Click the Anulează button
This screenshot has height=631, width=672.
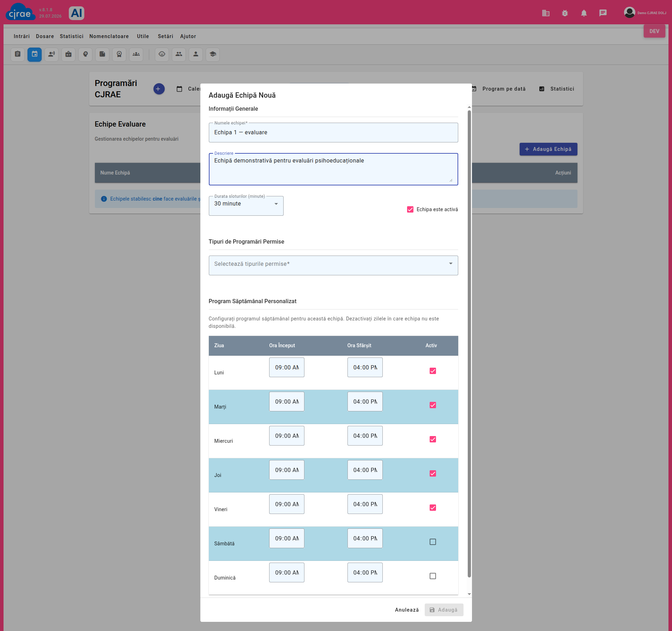[x=407, y=610]
